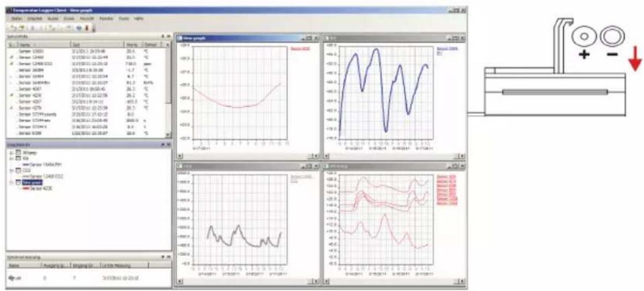Viewport: 644px width, 291px height.
Task: Click the graph icon beside Alltemp in the tree
Action: click(x=18, y=152)
